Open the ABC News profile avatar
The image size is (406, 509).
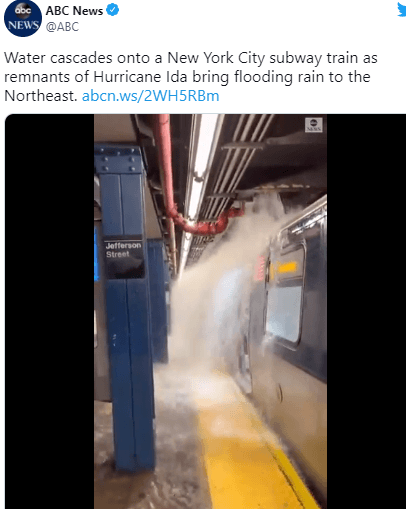23,18
